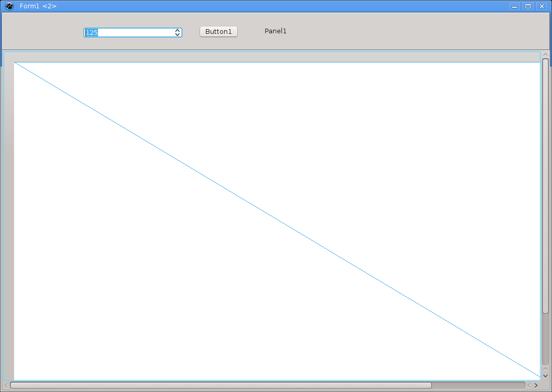Click the vertical scrollbar down arrow at bottom
This screenshot has width=552, height=392.
click(x=546, y=376)
